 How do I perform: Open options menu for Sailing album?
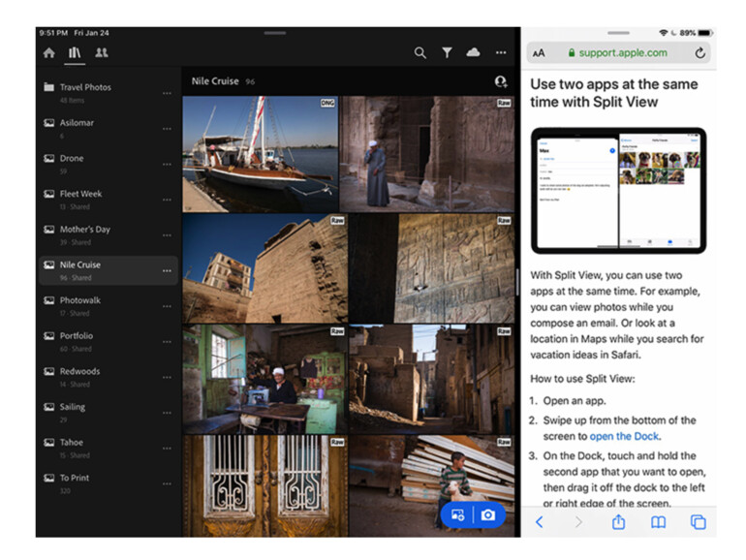coord(167,413)
